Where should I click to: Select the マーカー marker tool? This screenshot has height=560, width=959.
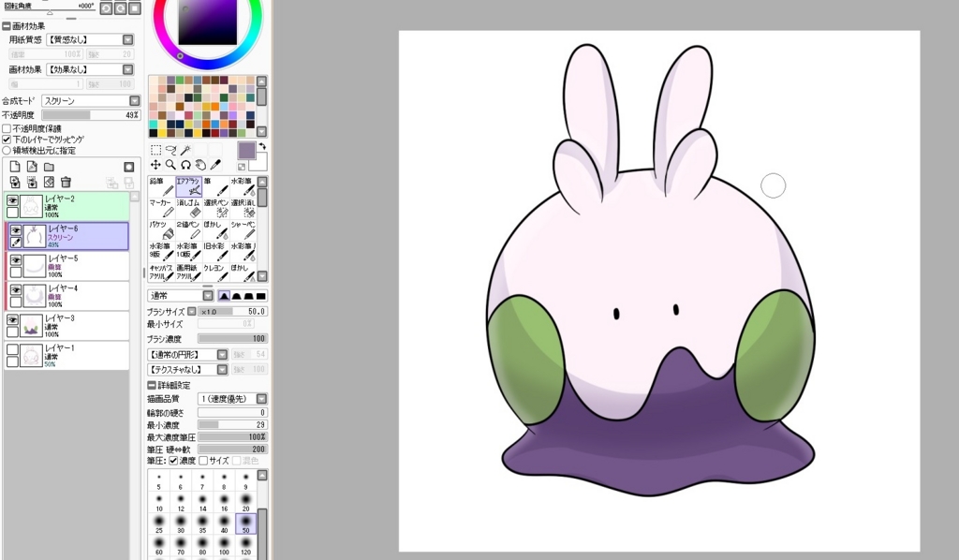[161, 209]
